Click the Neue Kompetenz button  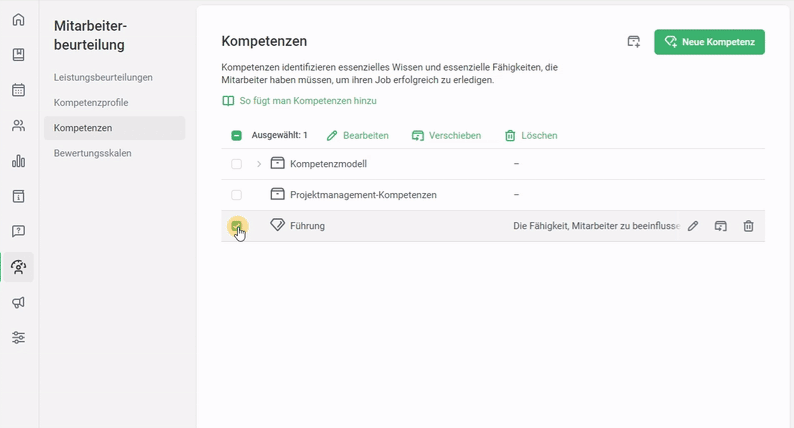pyautogui.click(x=709, y=42)
